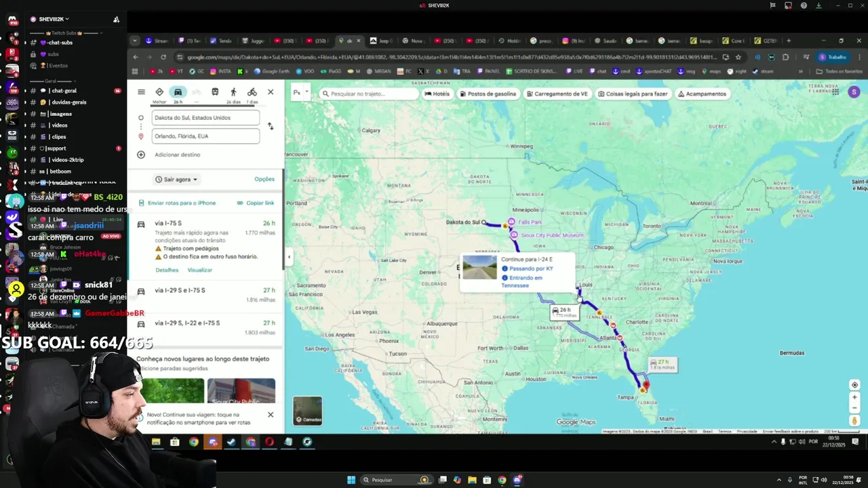868x488 pixels.
Task: Click the 26 h route label on map
Action: 563,312
